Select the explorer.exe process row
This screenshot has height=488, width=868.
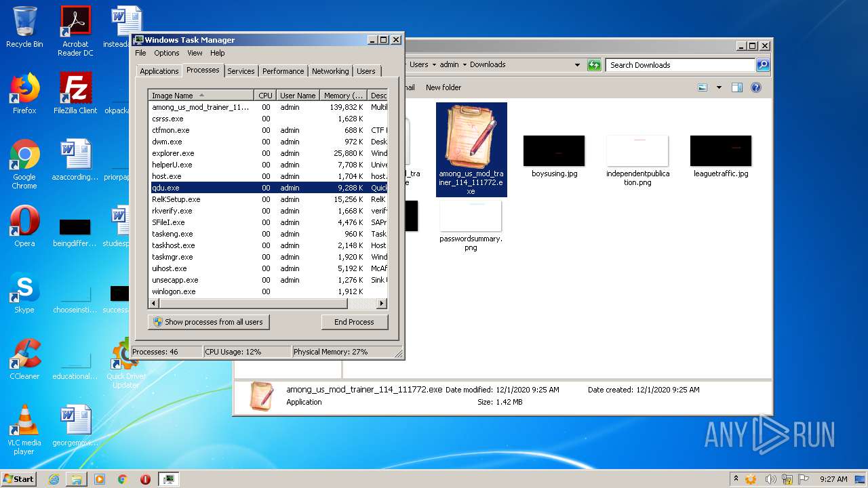coord(269,153)
